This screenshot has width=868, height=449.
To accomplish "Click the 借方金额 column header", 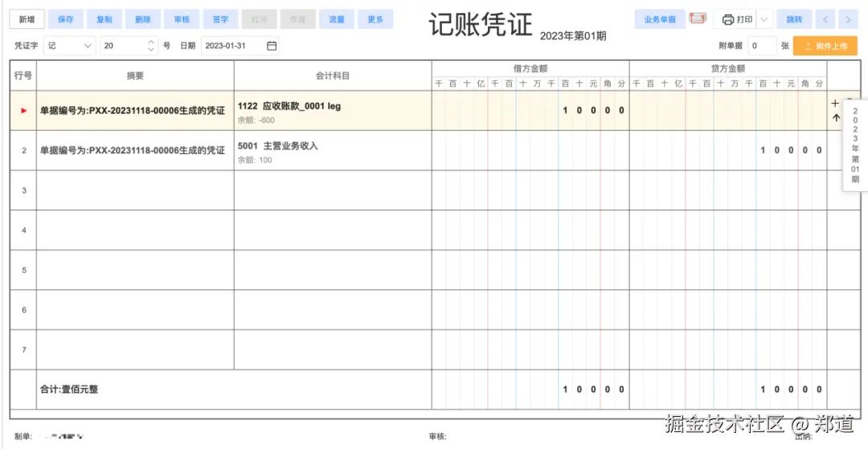I will (530, 69).
